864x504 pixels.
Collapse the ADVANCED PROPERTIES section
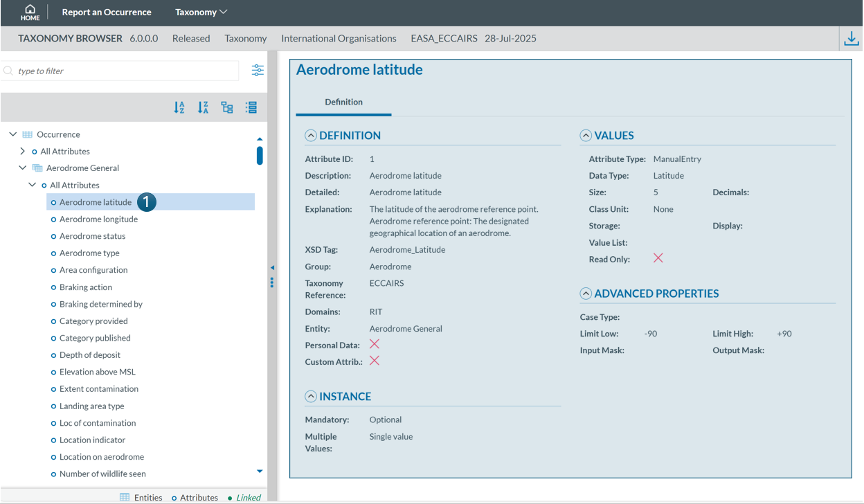pos(586,294)
